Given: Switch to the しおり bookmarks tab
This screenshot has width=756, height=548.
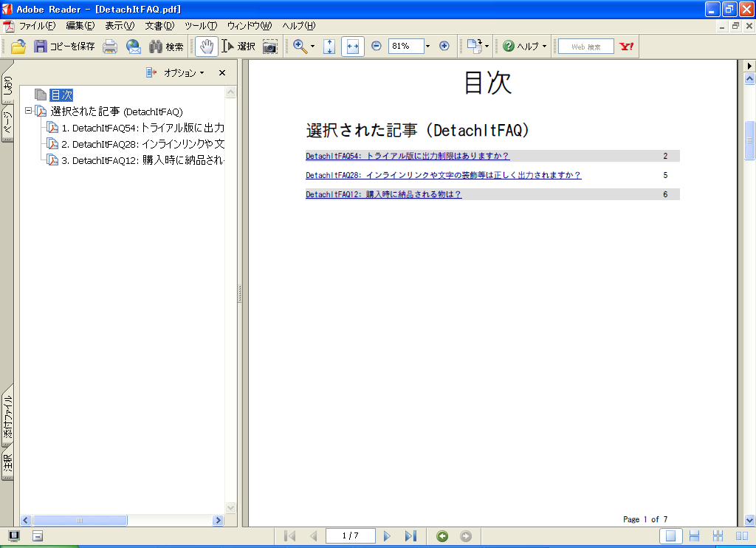Looking at the screenshot, I should point(7,86).
